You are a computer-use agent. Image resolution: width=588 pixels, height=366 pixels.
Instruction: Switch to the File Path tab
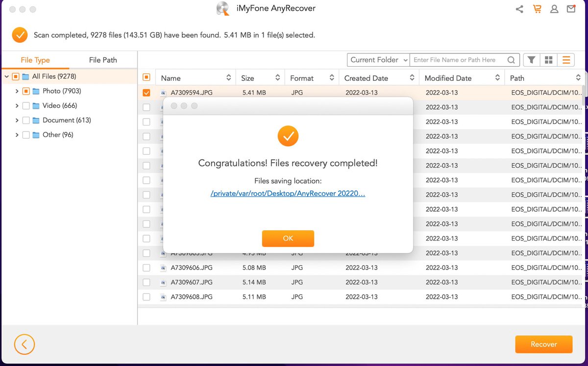pyautogui.click(x=103, y=60)
